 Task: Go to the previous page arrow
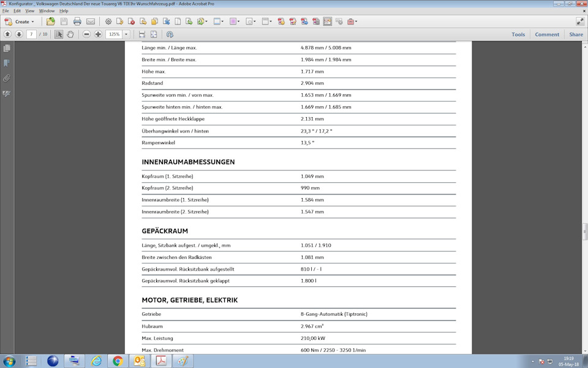7,34
